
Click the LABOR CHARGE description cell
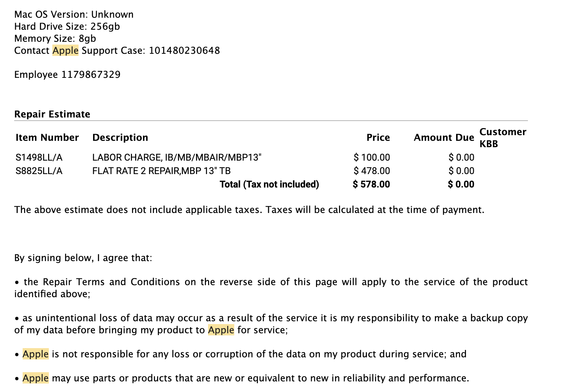tap(177, 157)
